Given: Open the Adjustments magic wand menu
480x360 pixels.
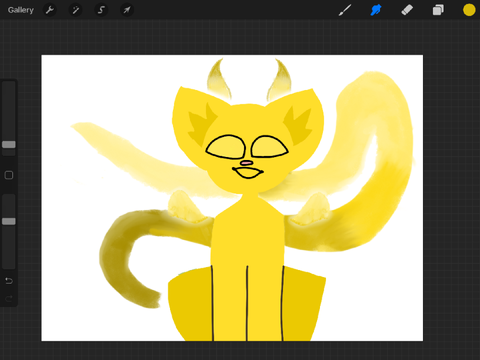Looking at the screenshot, I should coord(75,10).
